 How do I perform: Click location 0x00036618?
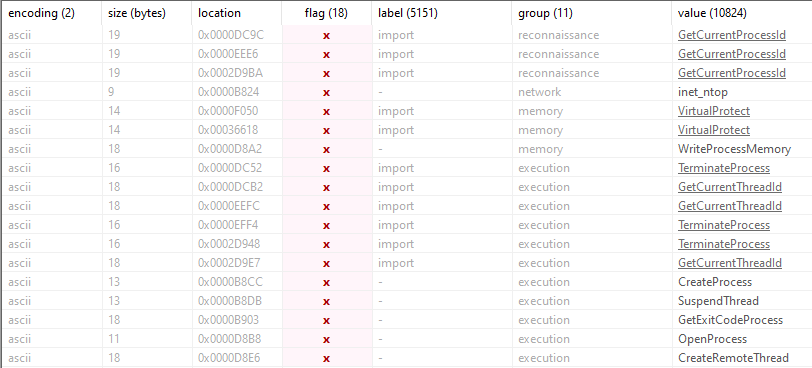(228, 130)
